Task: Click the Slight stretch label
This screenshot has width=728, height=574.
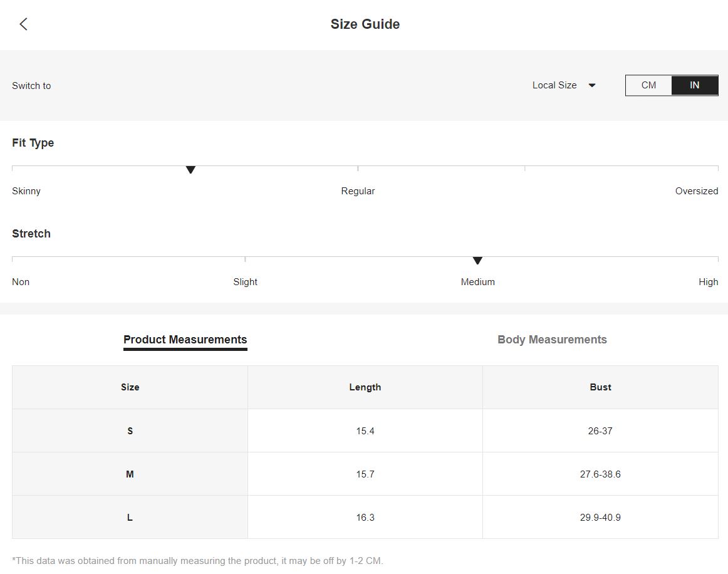Action: click(x=245, y=282)
